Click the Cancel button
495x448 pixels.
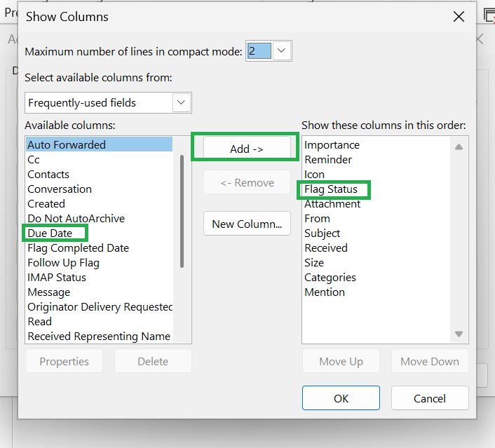[430, 398]
